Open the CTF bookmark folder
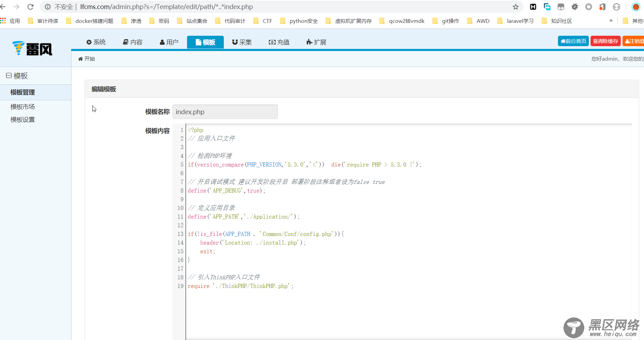The width and height of the screenshot is (644, 340). [263, 21]
